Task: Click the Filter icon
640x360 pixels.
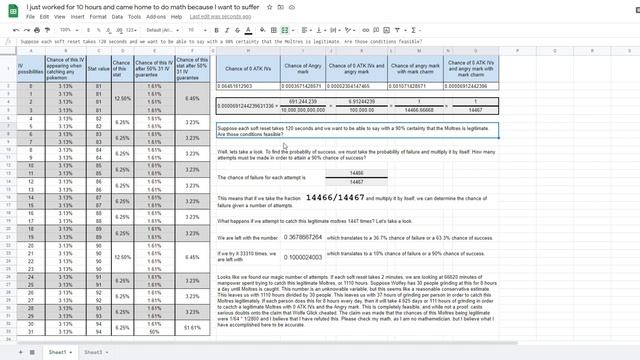Action: coord(397,30)
